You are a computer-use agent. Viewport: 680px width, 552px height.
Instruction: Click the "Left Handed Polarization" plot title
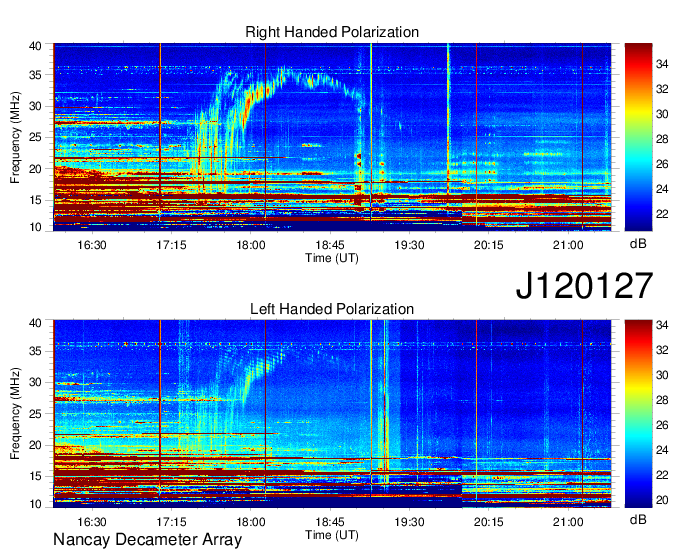[x=332, y=309]
